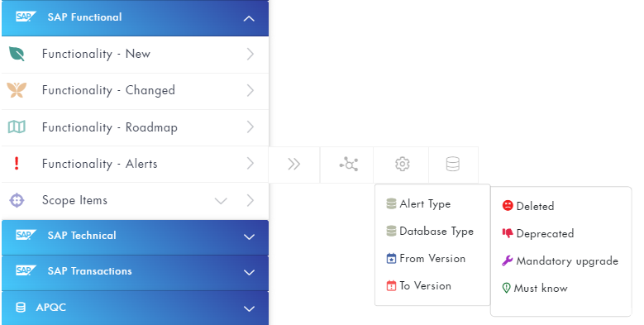The height and width of the screenshot is (325, 644).
Task: Click the stack icon beside Database Type
Action: (x=391, y=231)
